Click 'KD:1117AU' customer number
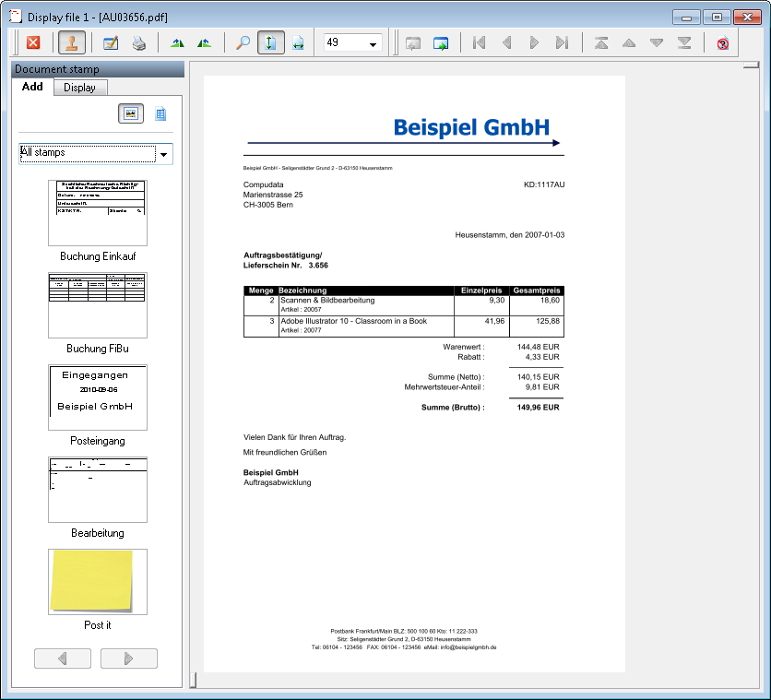This screenshot has height=700, width=771. (x=544, y=184)
